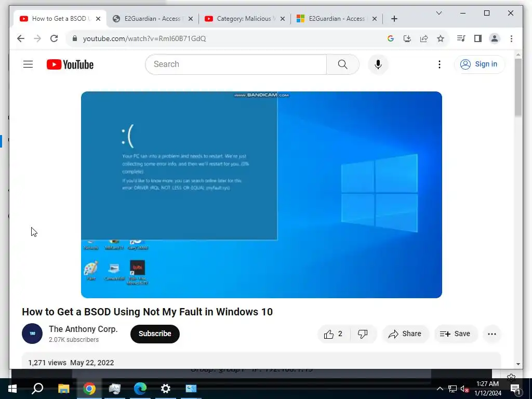The image size is (532, 399).
Task: Click the 2.07K subscribers text
Action: pos(74,340)
